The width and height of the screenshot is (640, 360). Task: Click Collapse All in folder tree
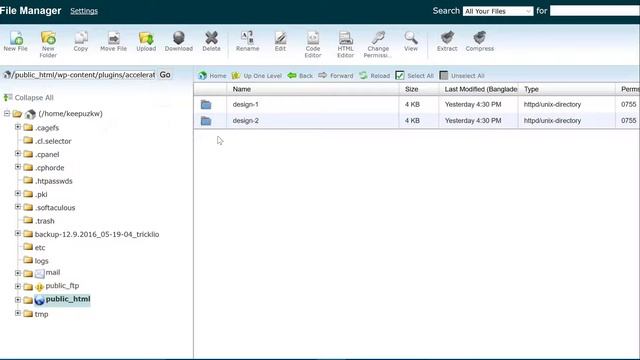[29, 98]
